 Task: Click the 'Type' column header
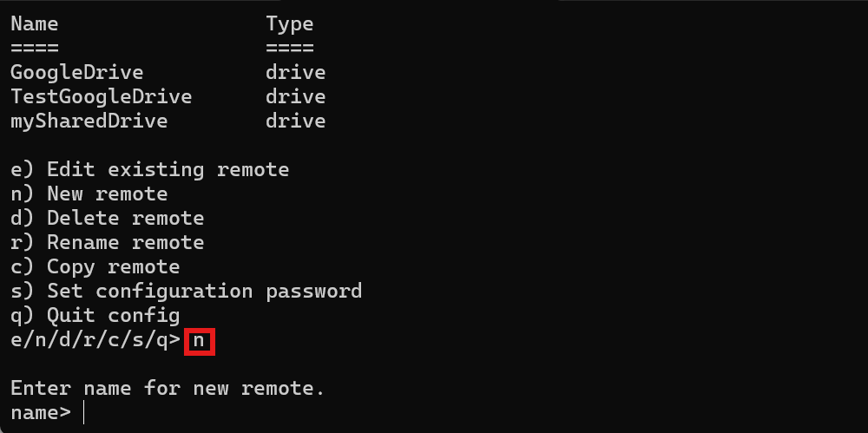290,24
